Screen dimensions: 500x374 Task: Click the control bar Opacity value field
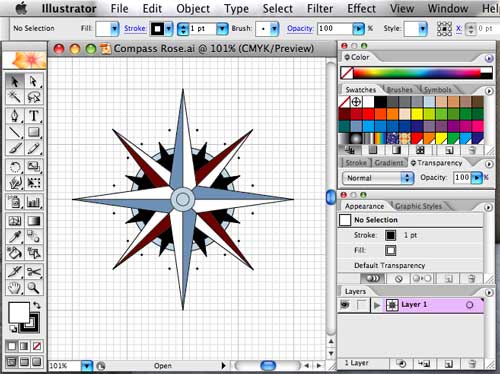point(335,29)
